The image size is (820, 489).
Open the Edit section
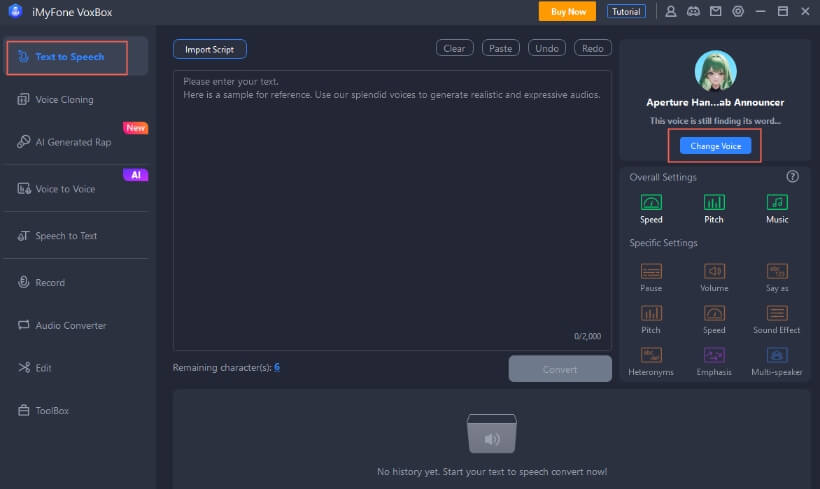[x=34, y=368]
